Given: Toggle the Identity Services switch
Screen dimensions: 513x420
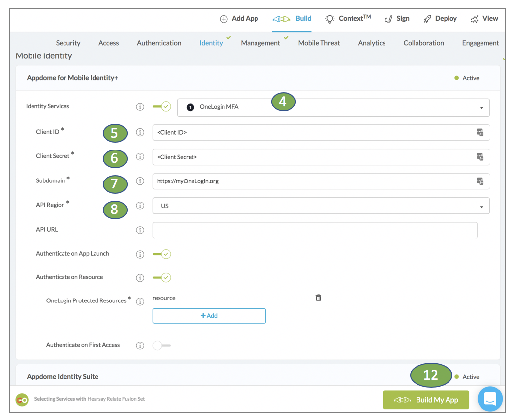Looking at the screenshot, I should 161,107.
